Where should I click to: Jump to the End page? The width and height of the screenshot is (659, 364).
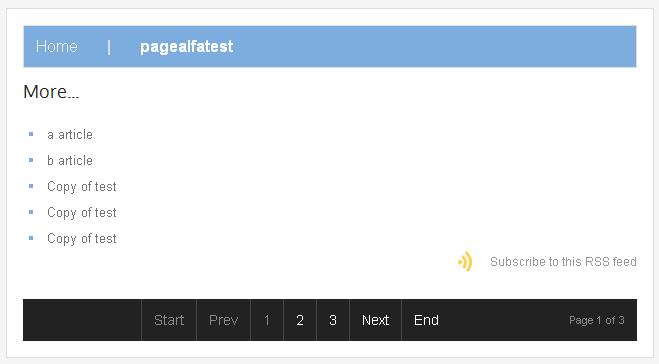coord(426,320)
